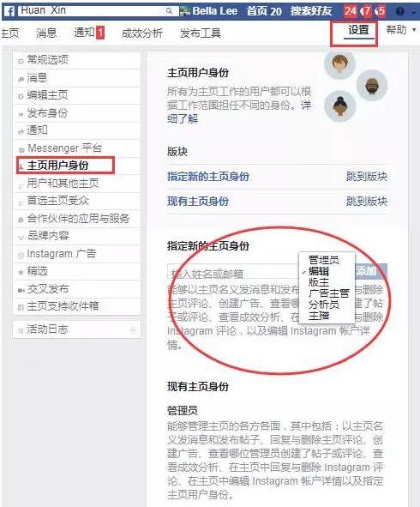The image size is (420, 507).
Task: Switch to 成效分析 tab
Action: pyautogui.click(x=142, y=33)
